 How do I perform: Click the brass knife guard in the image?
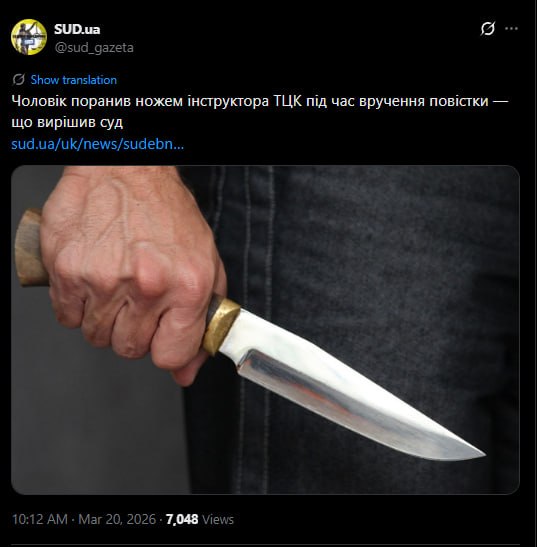pyautogui.click(x=221, y=326)
